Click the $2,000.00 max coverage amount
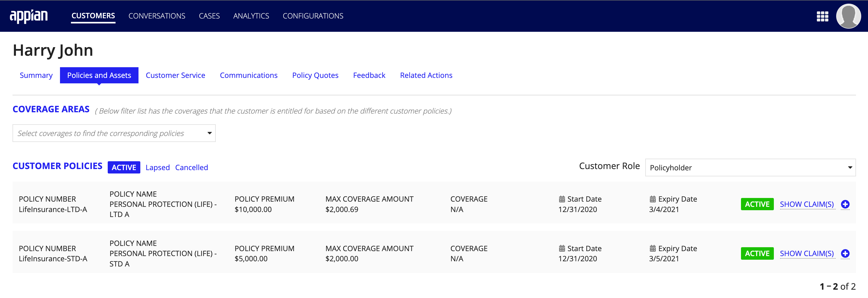The height and width of the screenshot is (298, 868). (x=342, y=259)
